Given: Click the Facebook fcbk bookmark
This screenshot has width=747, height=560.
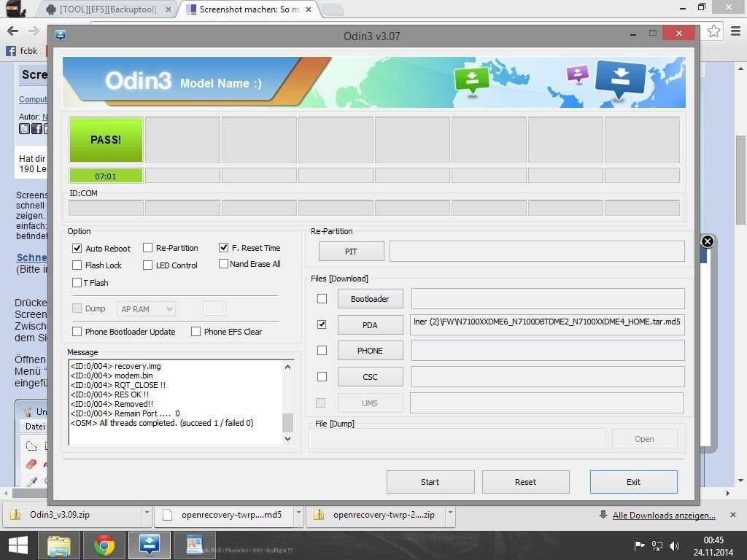Looking at the screenshot, I should pyautogui.click(x=21, y=51).
